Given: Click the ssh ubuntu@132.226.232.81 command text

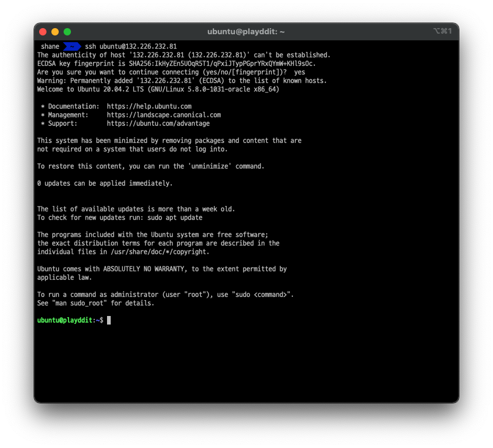Looking at the screenshot, I should click(x=131, y=46).
